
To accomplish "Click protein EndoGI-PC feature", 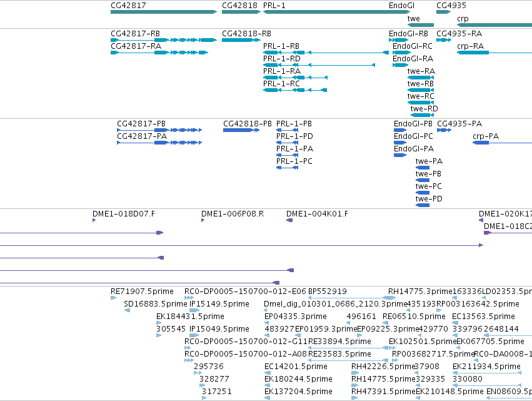I will pos(400,143).
